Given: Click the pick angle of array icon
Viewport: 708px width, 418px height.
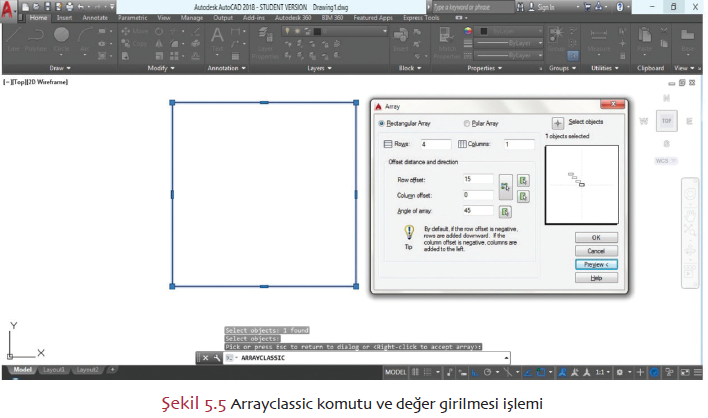Looking at the screenshot, I should click(x=505, y=211).
